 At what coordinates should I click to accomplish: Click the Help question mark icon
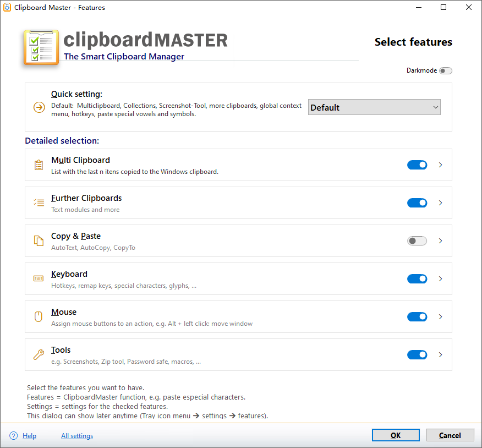click(14, 435)
